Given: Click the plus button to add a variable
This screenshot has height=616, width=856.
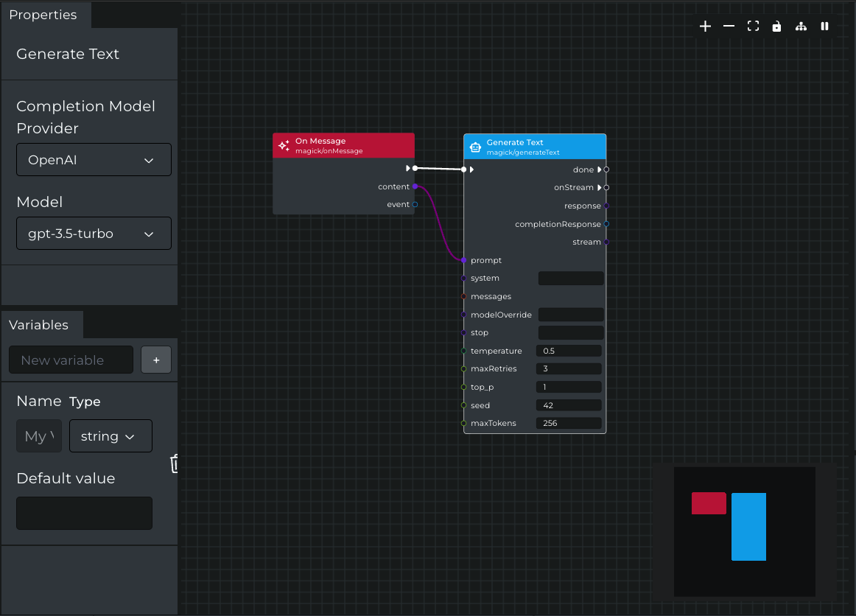Looking at the screenshot, I should (155, 360).
